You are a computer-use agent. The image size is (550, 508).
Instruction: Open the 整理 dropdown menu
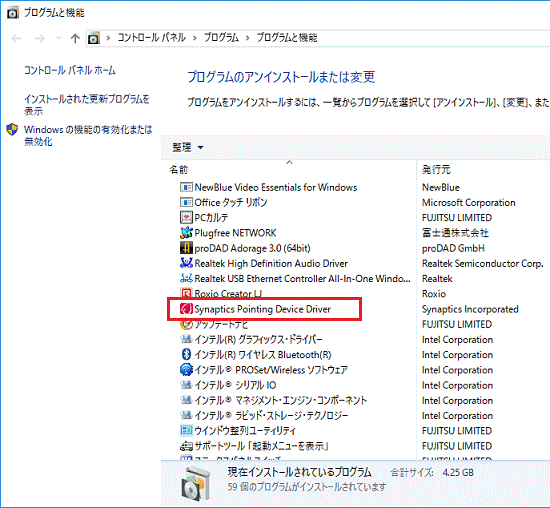188,147
